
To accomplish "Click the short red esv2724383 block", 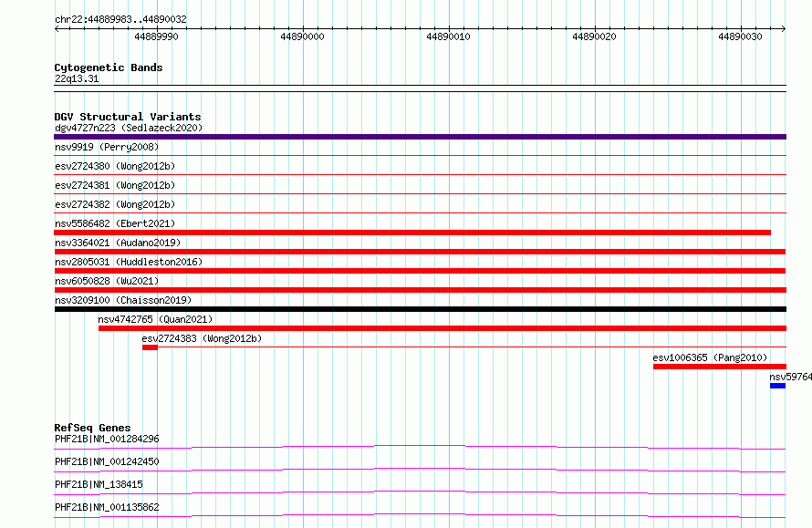I will pos(150,347).
